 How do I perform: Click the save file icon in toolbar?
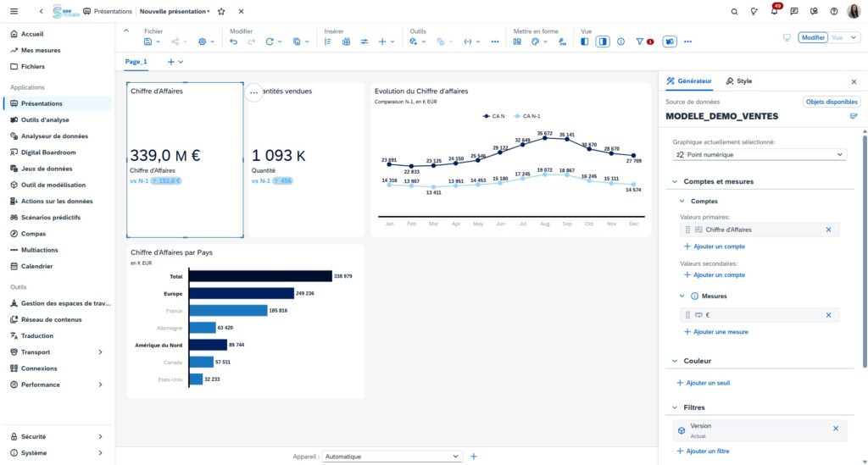point(149,42)
